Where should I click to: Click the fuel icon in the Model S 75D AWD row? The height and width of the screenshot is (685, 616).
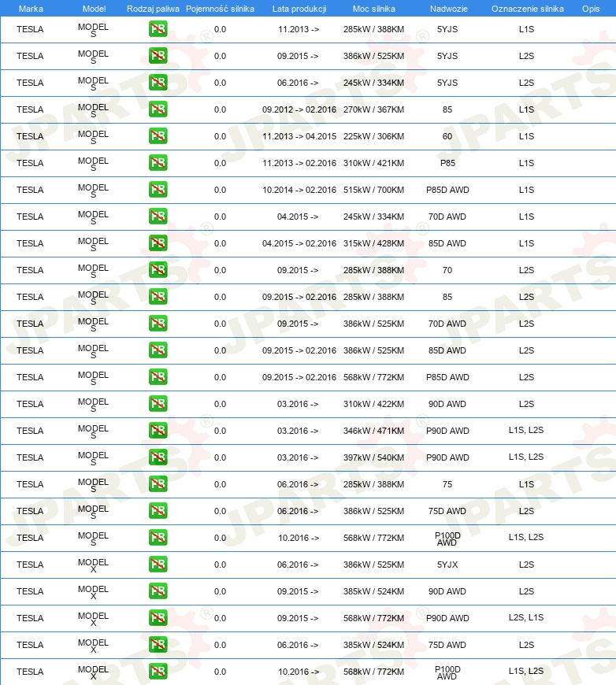[x=158, y=511]
